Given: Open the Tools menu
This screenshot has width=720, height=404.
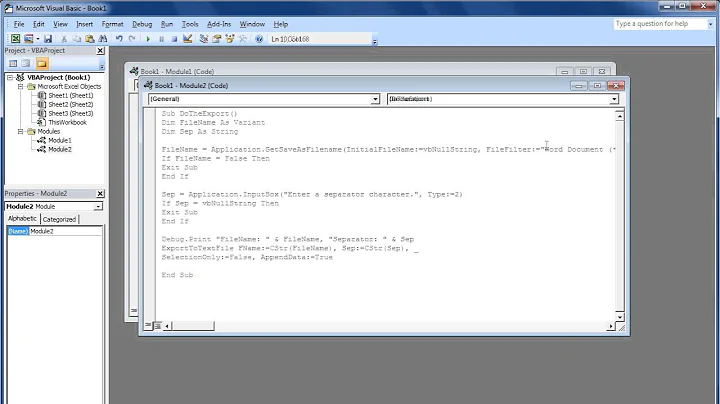Looking at the screenshot, I should coord(190,24).
